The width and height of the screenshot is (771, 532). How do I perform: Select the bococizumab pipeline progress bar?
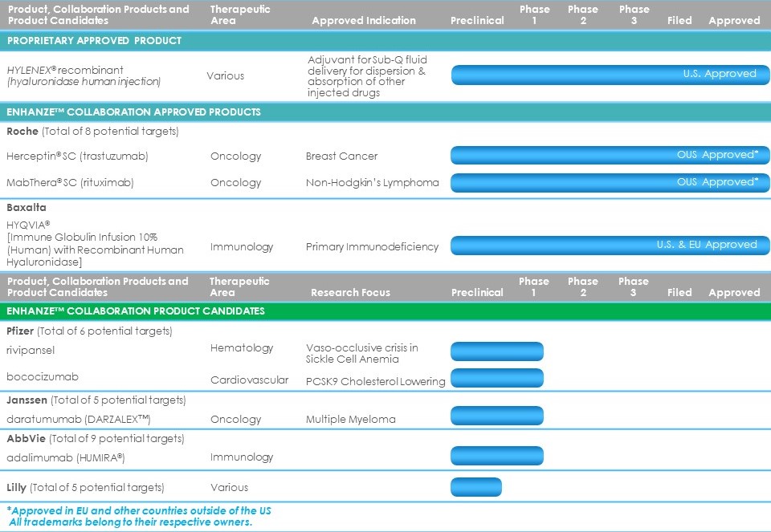tap(497, 378)
